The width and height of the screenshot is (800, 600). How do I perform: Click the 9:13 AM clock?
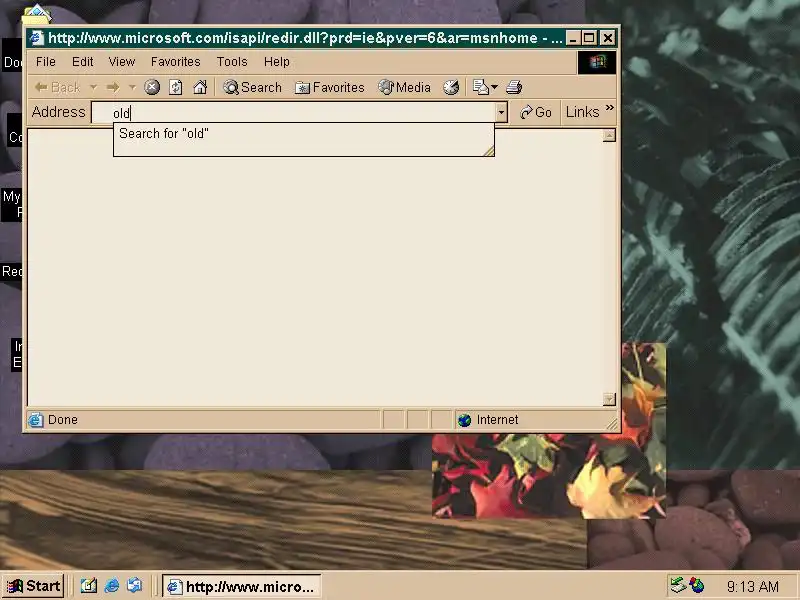click(753, 586)
